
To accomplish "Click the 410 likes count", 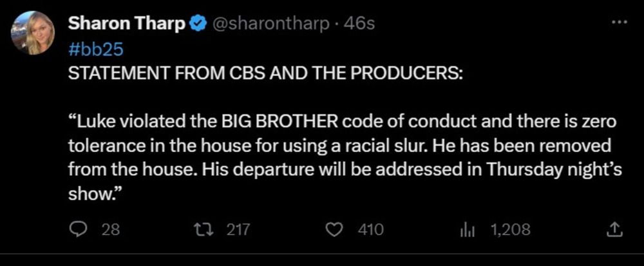I will click(x=370, y=229).
